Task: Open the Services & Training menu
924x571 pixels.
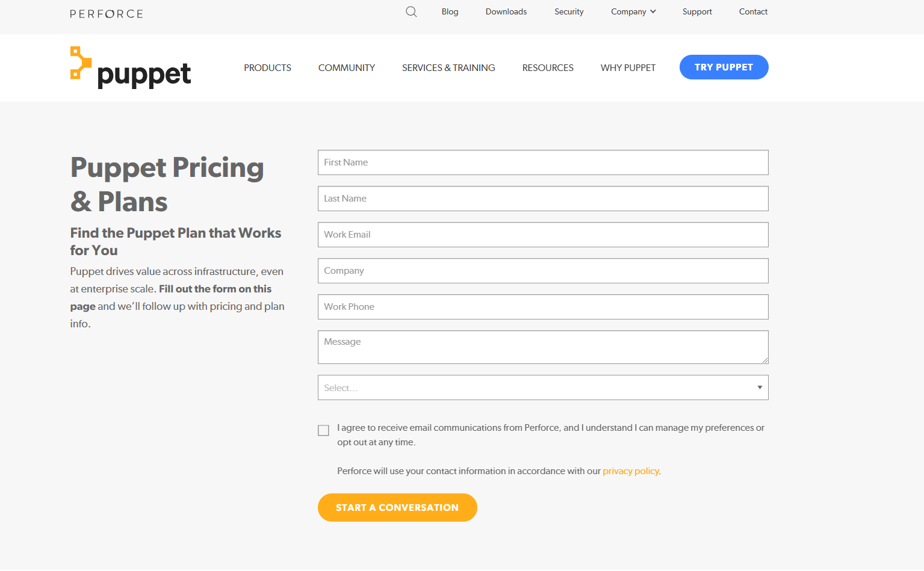Action: pos(448,67)
